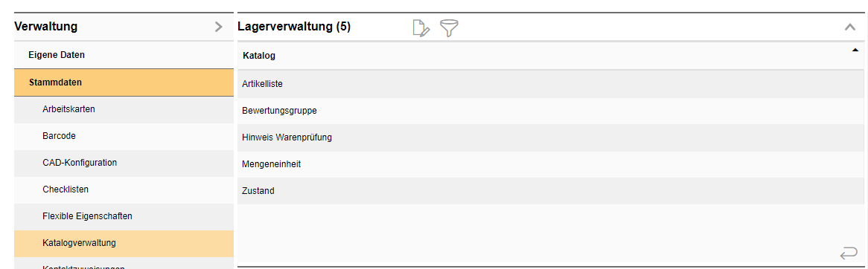This screenshot has height=269, width=868.
Task: Click the return arrow icon at bottom right
Action: [848, 253]
